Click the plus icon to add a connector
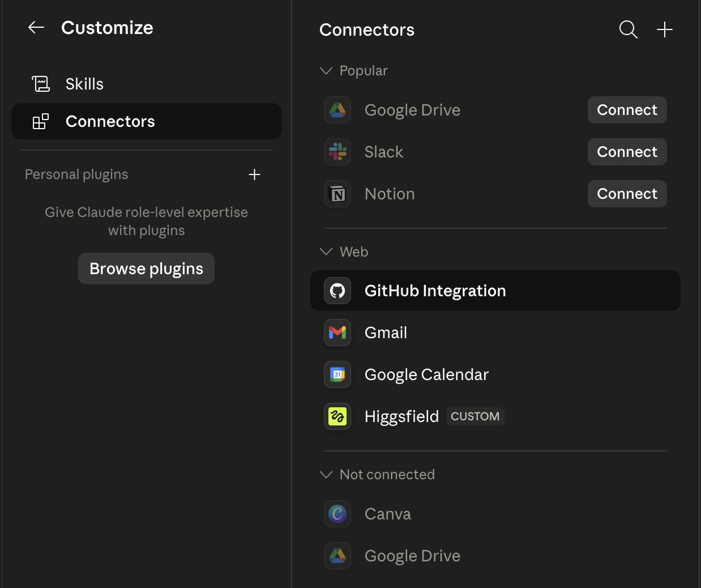The width and height of the screenshot is (701, 588). click(x=665, y=29)
